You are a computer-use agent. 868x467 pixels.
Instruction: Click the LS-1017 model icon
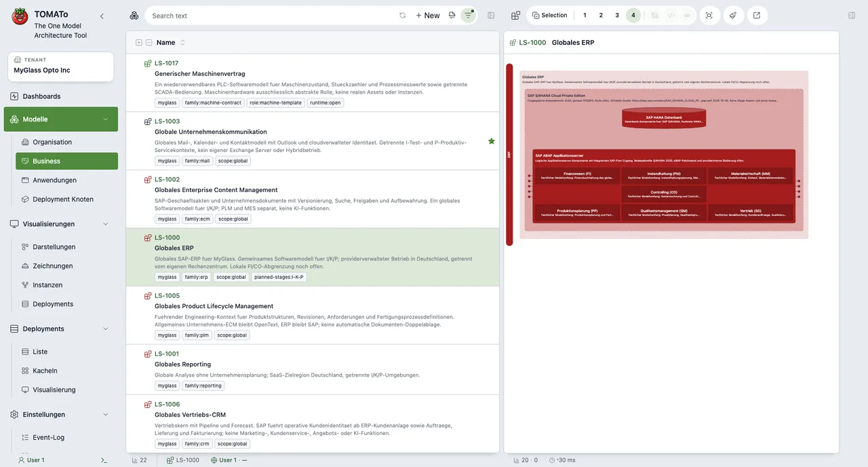148,64
